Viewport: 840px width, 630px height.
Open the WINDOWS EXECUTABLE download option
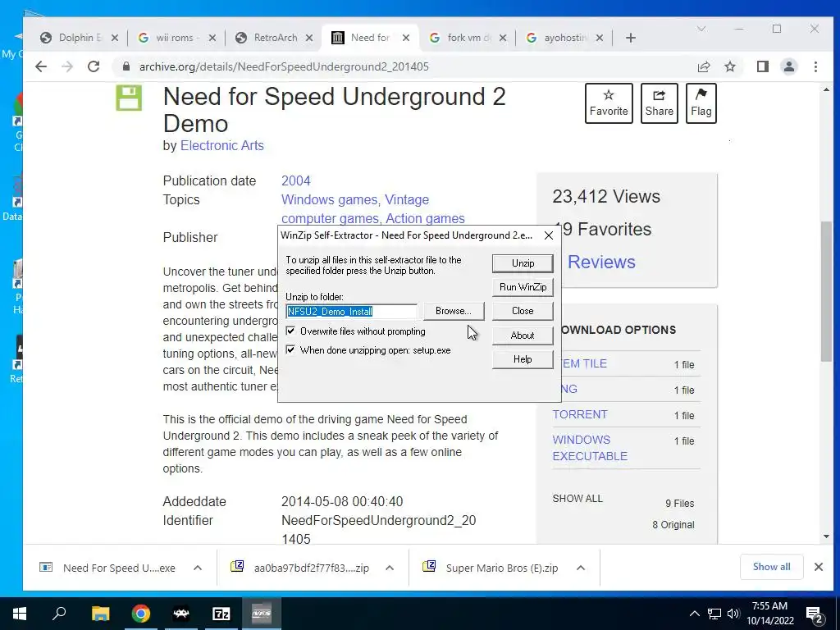click(590, 448)
